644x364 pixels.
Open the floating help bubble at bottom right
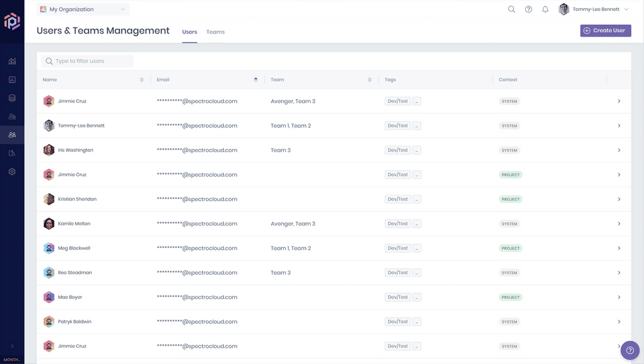click(630, 351)
